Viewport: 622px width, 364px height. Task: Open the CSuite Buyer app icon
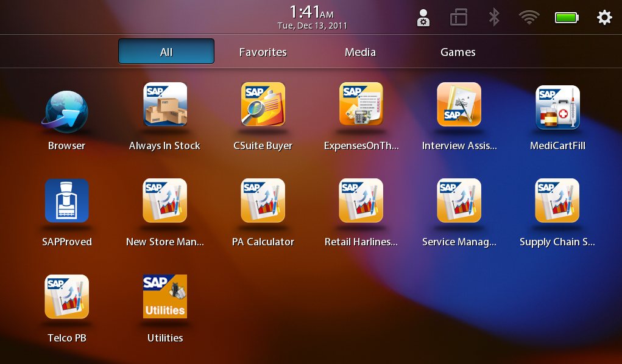point(263,104)
